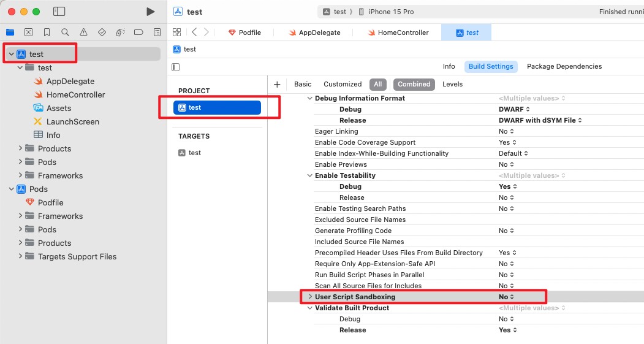The image size is (644, 344).
Task: Choose the test scheme in toolbar
Action: [x=335, y=12]
